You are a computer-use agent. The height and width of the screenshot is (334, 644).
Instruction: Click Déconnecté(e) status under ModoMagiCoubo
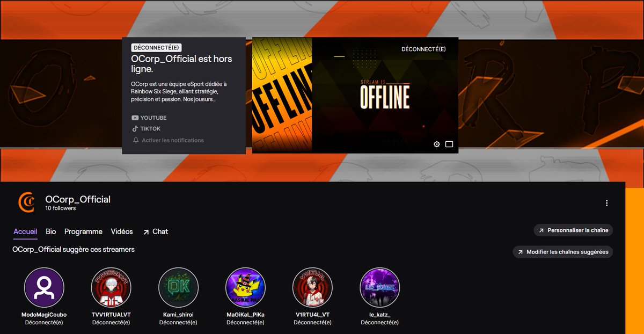[x=44, y=323]
